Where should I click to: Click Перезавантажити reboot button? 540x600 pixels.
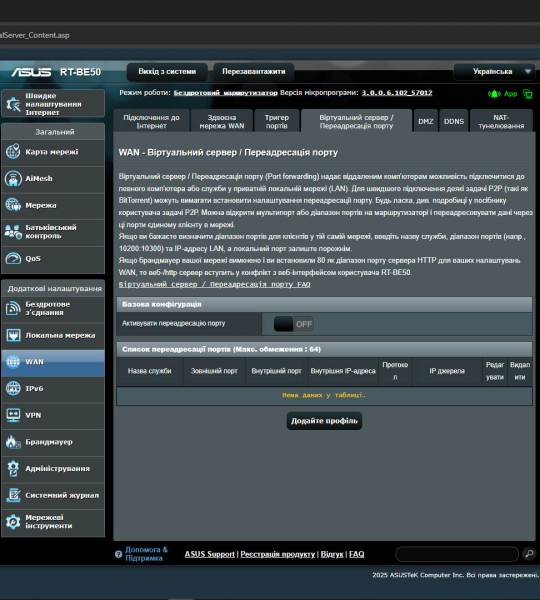254,72
